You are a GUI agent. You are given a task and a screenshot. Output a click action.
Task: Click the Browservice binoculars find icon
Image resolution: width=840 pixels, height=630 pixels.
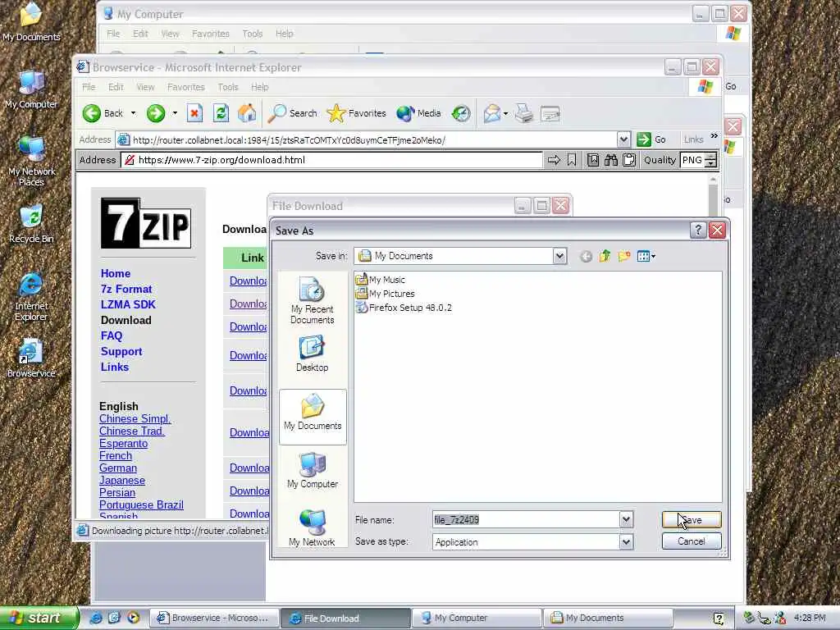pyautogui.click(x=611, y=160)
